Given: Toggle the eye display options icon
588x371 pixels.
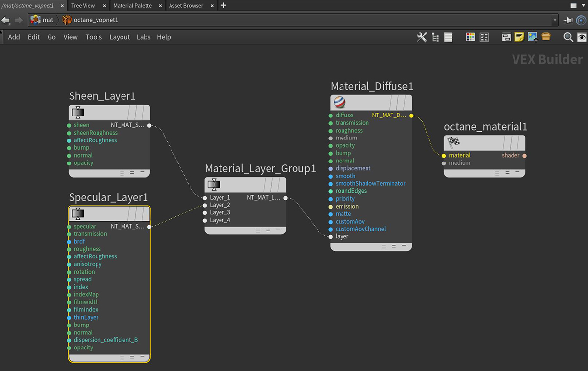Looking at the screenshot, I should (x=582, y=37).
